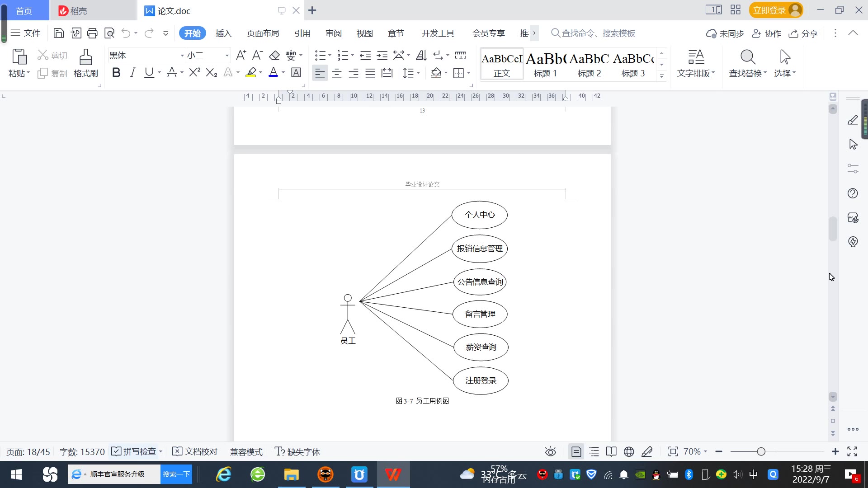Open the 文件 (File) menu
Image resolution: width=868 pixels, height=488 pixels.
[25, 33]
